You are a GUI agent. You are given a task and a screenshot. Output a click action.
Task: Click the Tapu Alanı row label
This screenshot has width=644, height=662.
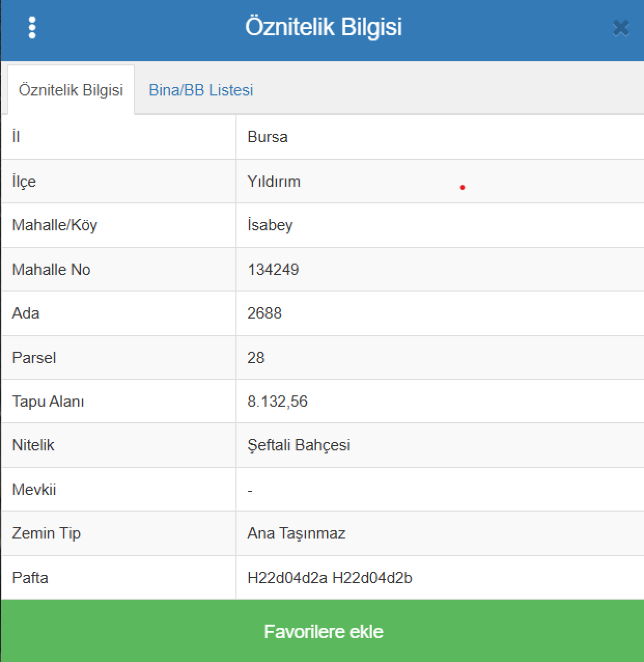(48, 401)
